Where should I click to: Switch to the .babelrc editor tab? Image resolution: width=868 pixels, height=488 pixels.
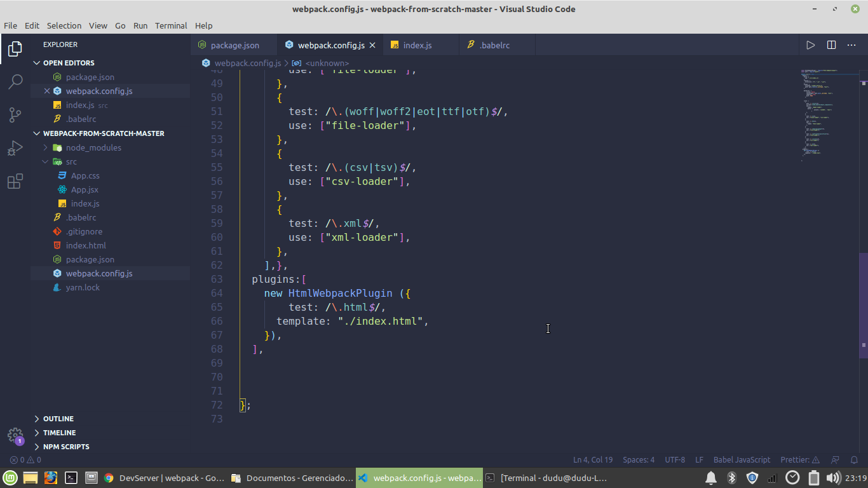click(x=497, y=45)
